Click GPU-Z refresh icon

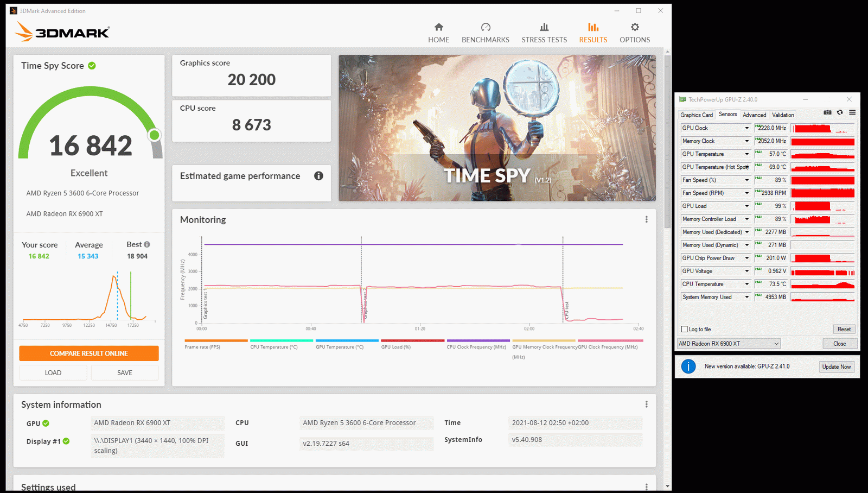tap(840, 112)
